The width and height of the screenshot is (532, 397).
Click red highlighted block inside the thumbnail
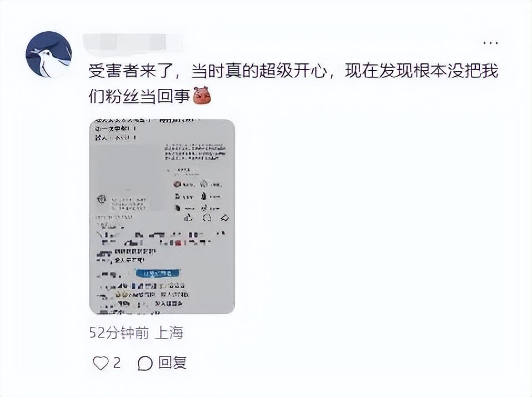179,242
